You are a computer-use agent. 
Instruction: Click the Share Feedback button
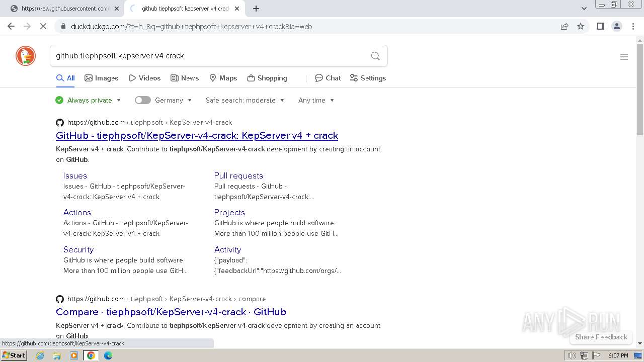(601, 337)
